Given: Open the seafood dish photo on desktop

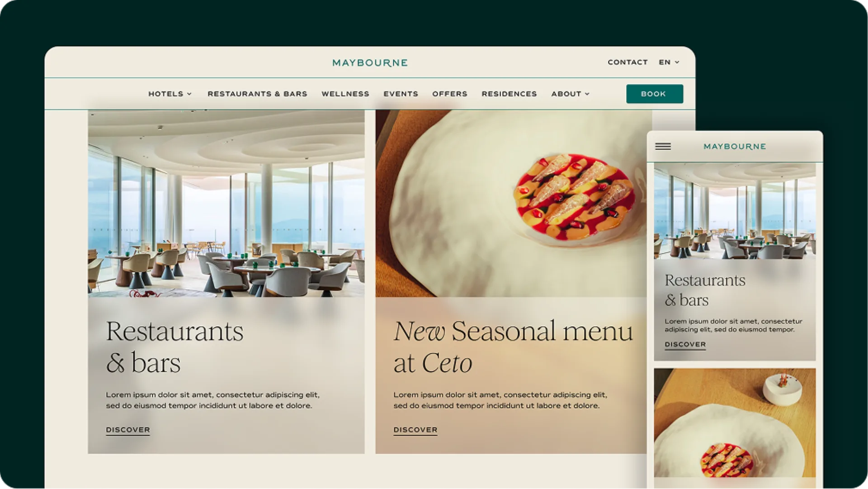Looking at the screenshot, I should (x=514, y=204).
